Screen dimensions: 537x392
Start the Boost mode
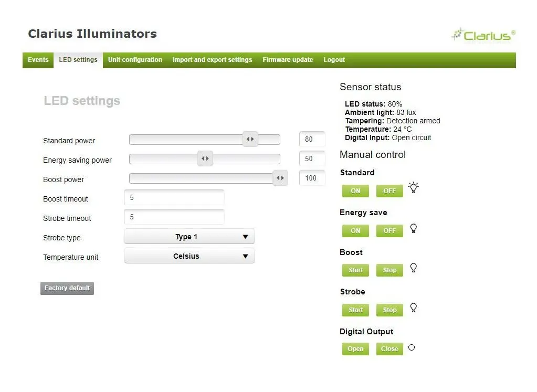point(355,270)
